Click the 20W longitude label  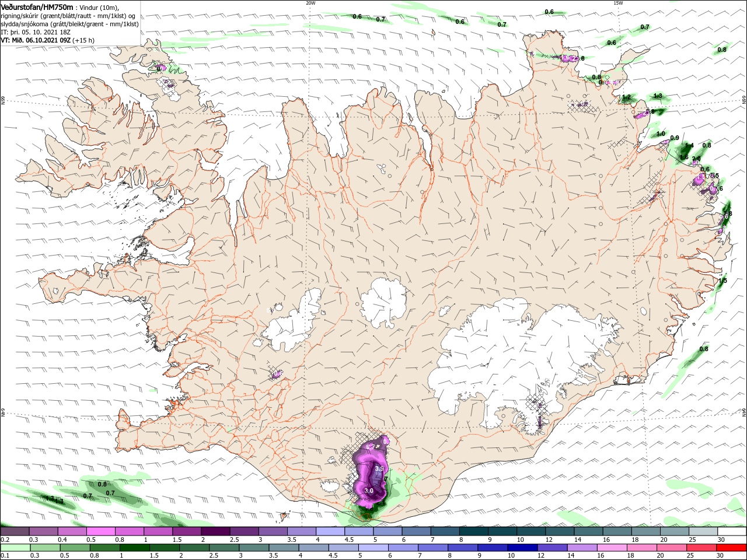click(x=310, y=2)
